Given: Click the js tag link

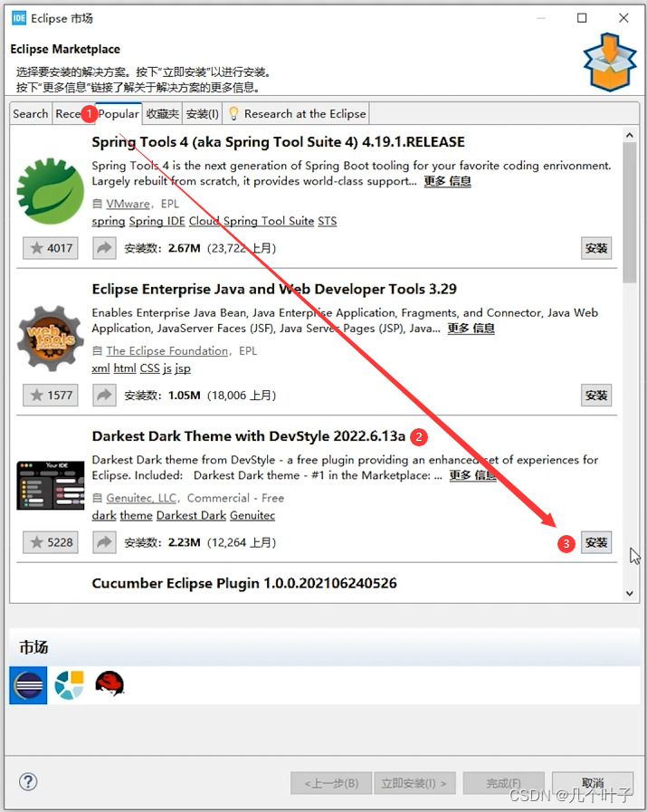Looking at the screenshot, I should pos(167,368).
